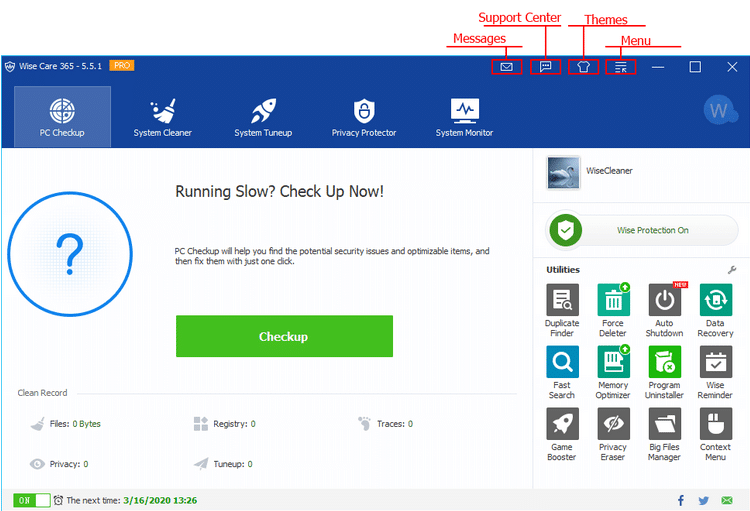Click the Privacy: 0 record

pos(59,464)
